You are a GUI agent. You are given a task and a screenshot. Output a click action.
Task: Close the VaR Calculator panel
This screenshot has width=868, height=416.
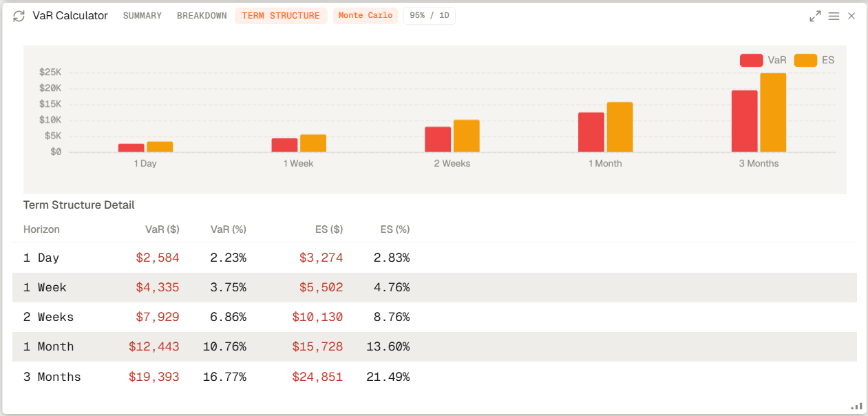(851, 16)
